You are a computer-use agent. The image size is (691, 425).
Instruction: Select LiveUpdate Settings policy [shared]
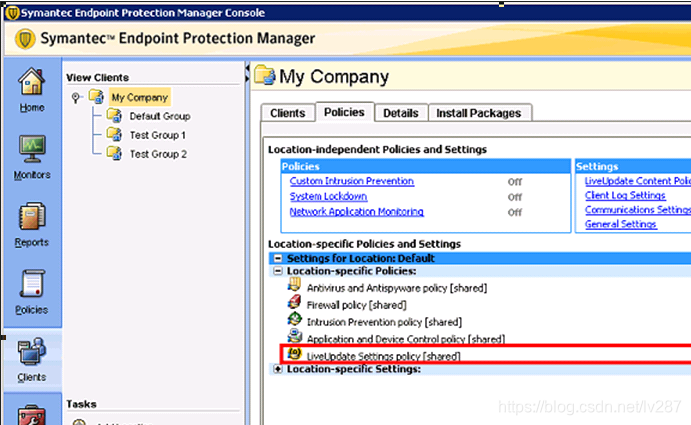(x=383, y=356)
